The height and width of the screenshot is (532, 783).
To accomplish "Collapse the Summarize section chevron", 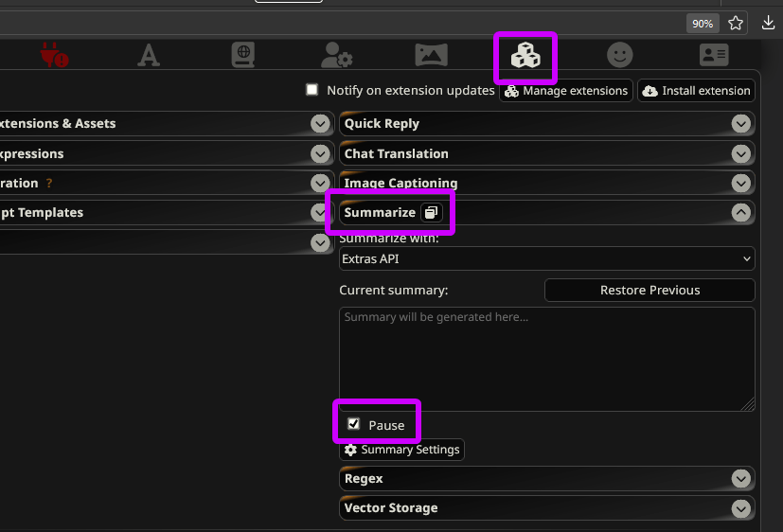I will pos(741,213).
